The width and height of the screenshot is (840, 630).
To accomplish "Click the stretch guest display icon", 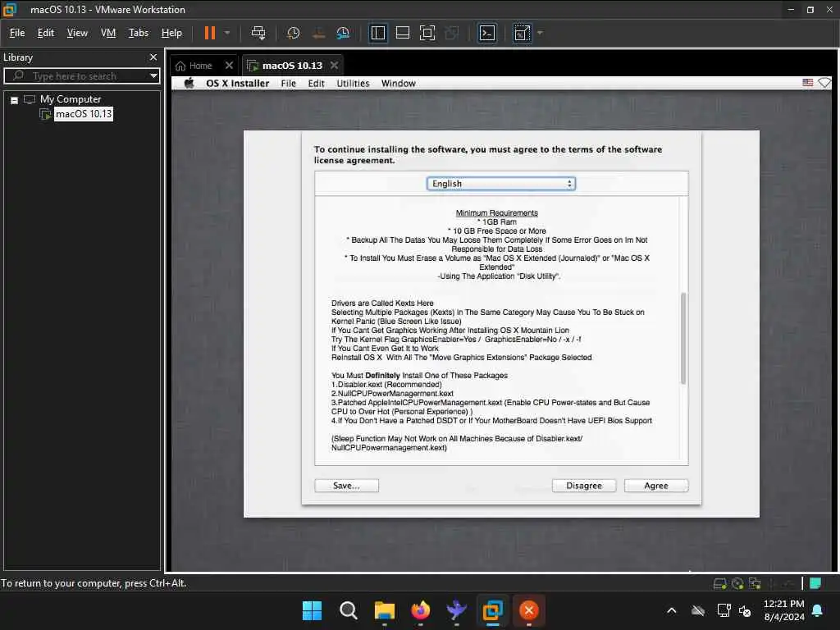I will pos(522,33).
